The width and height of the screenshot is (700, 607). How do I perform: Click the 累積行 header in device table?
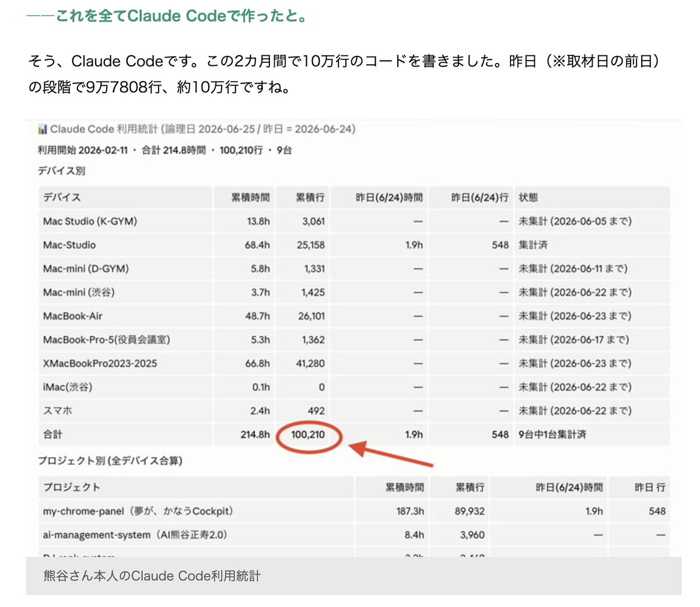310,198
